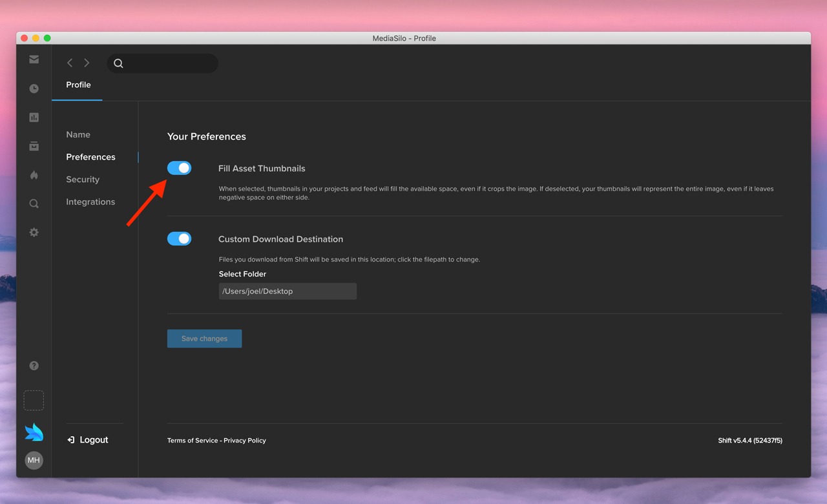Toggle Fill Asset Thumbnails switch
Image resolution: width=827 pixels, height=504 pixels.
click(179, 168)
